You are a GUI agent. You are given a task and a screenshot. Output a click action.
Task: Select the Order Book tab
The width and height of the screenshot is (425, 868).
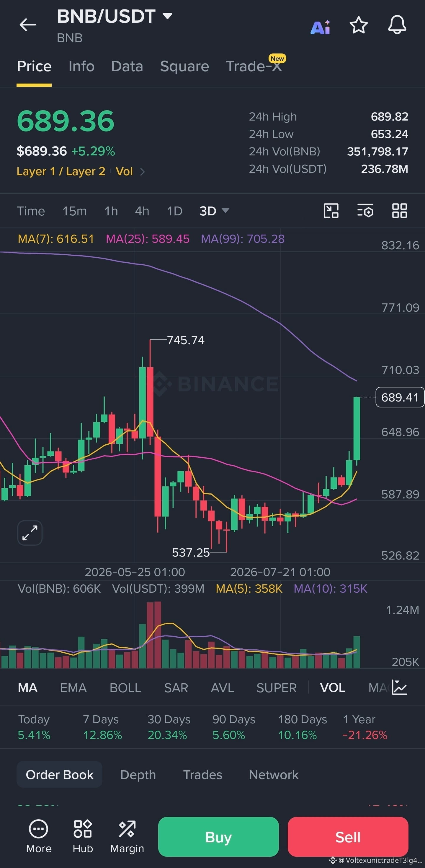[x=60, y=775]
